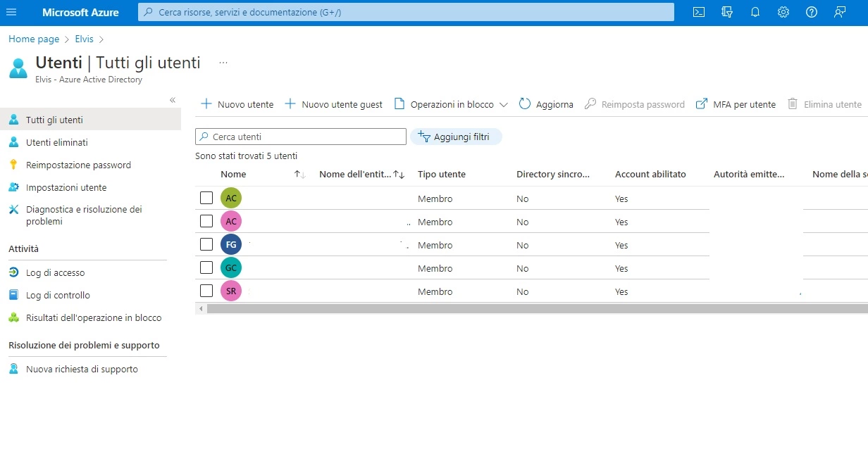Viewport: 868px width, 454px height.
Task: Expand the Operazioni in blocco dropdown
Action: coord(451,104)
